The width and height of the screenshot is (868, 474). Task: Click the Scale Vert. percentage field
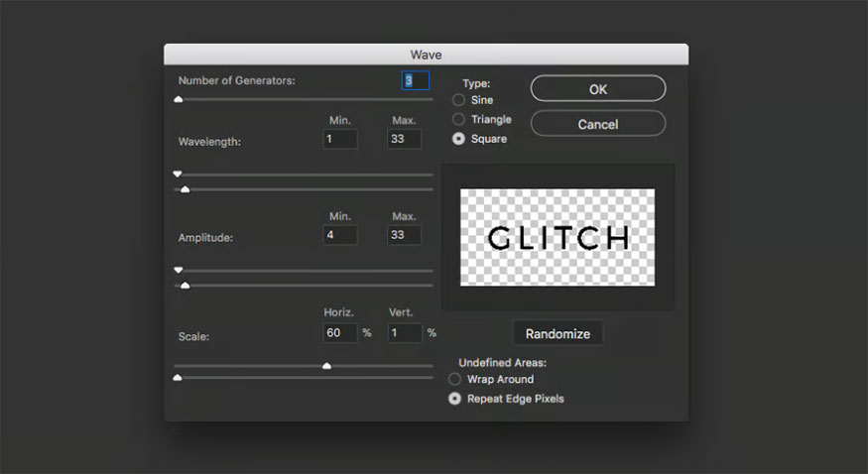pyautogui.click(x=404, y=332)
